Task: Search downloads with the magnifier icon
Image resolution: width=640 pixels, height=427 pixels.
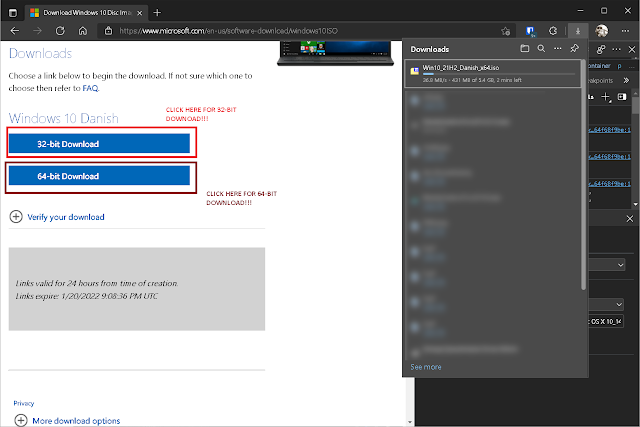Action: coord(541,49)
